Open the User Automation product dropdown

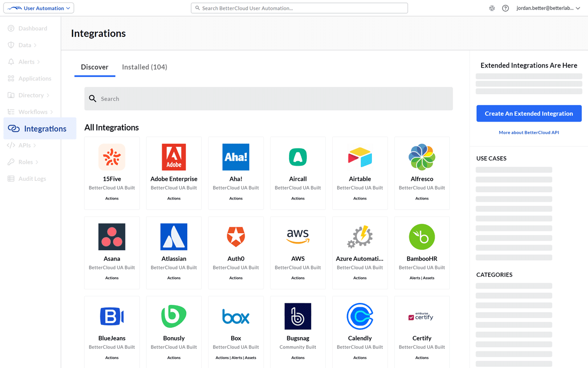pyautogui.click(x=39, y=8)
